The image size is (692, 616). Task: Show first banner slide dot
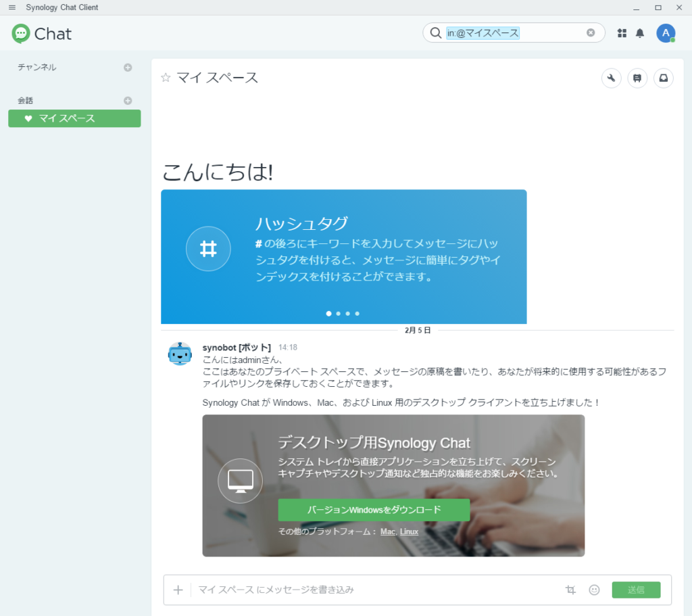(x=329, y=314)
